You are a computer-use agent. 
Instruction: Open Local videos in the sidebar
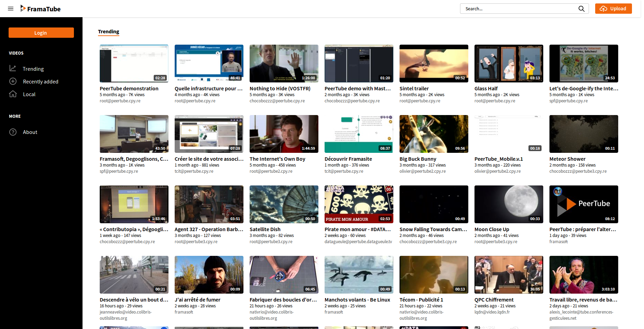tap(29, 94)
